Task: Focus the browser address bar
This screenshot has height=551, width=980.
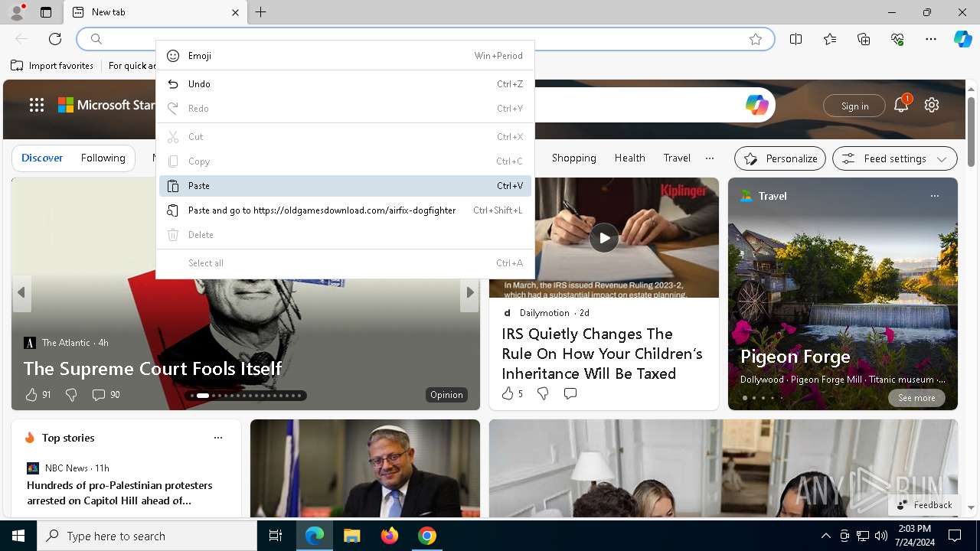Action: point(425,39)
